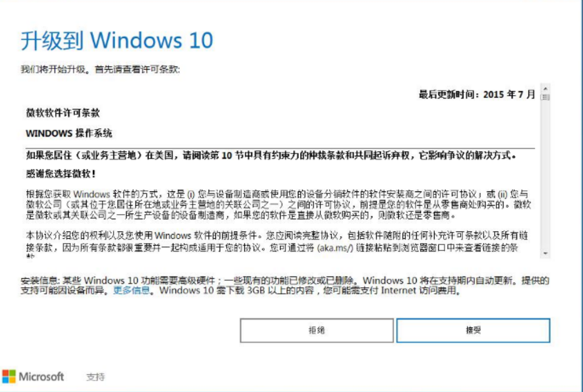Open the 支持 link in the footer
This screenshot has width=583, height=392.
(95, 377)
